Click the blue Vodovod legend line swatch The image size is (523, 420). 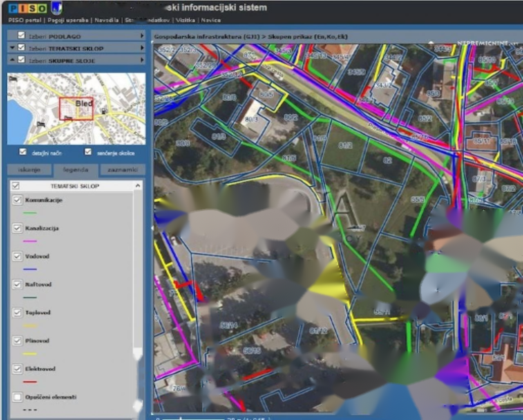(x=30, y=269)
